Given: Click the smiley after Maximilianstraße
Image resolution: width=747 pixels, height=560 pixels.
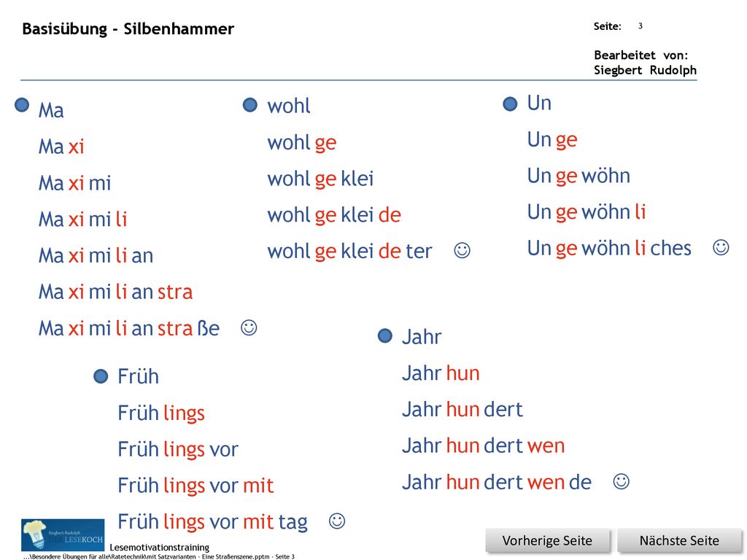Looking at the screenshot, I should tap(249, 327).
